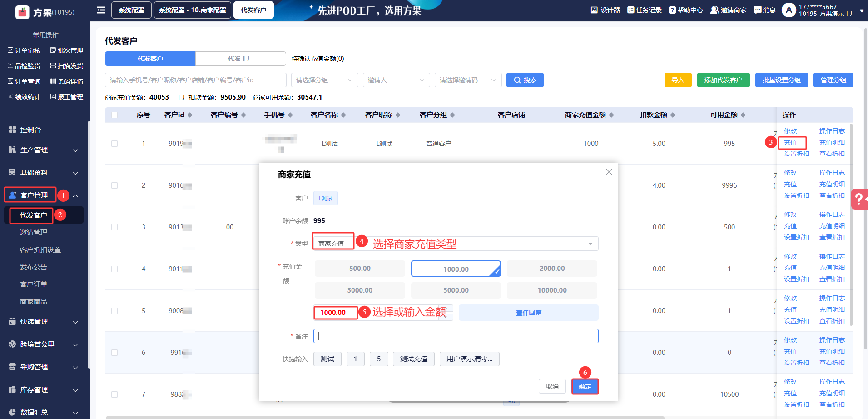Select the 500.00 recharge amount option
This screenshot has height=419, width=868.
(x=360, y=269)
